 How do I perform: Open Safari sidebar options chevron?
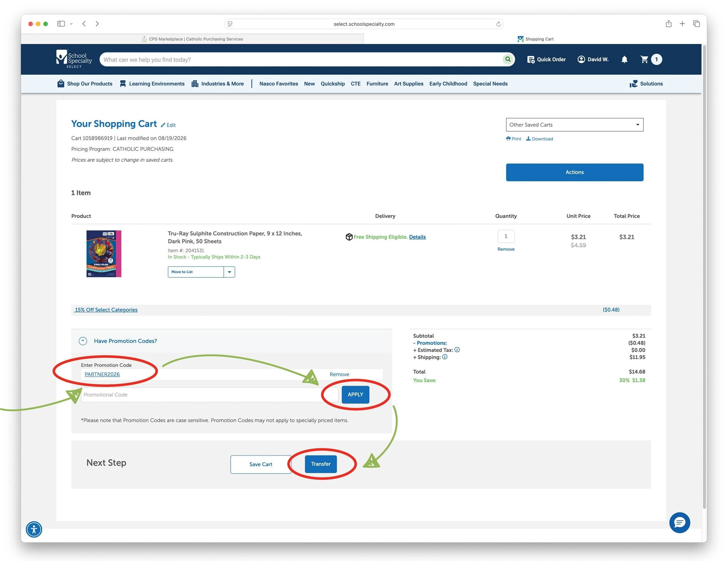(71, 24)
